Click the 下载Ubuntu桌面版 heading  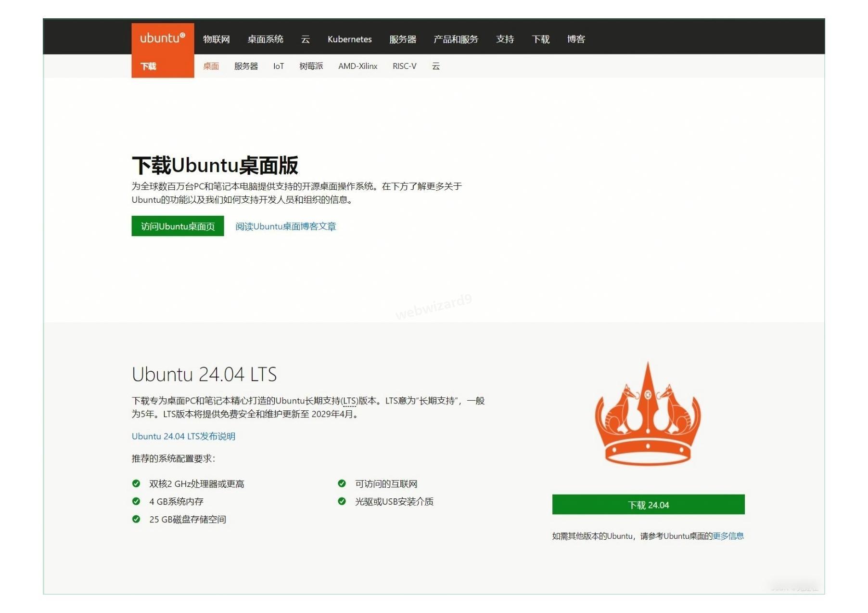pos(215,165)
